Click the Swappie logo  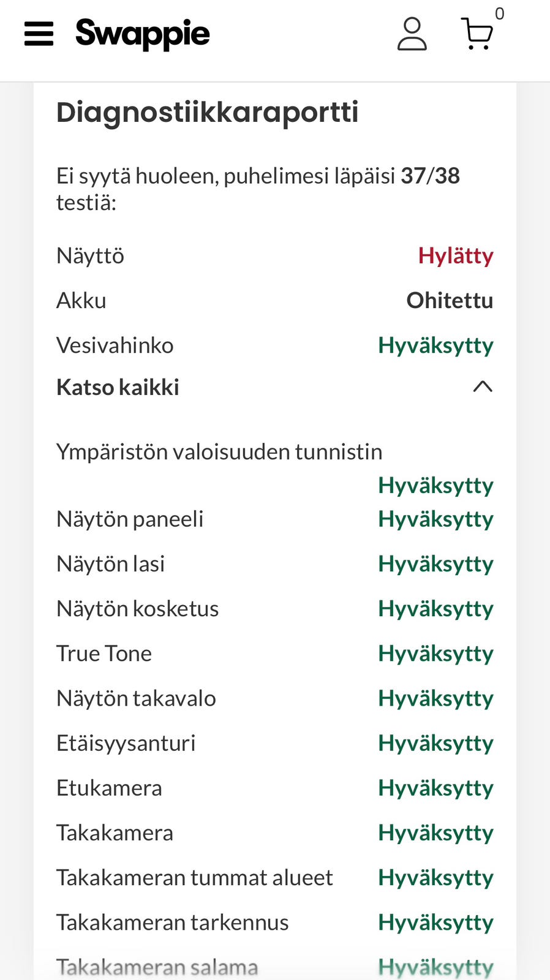(142, 34)
